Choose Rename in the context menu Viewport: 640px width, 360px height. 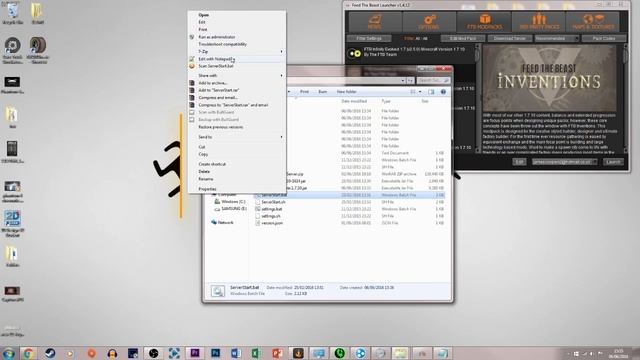(205, 179)
